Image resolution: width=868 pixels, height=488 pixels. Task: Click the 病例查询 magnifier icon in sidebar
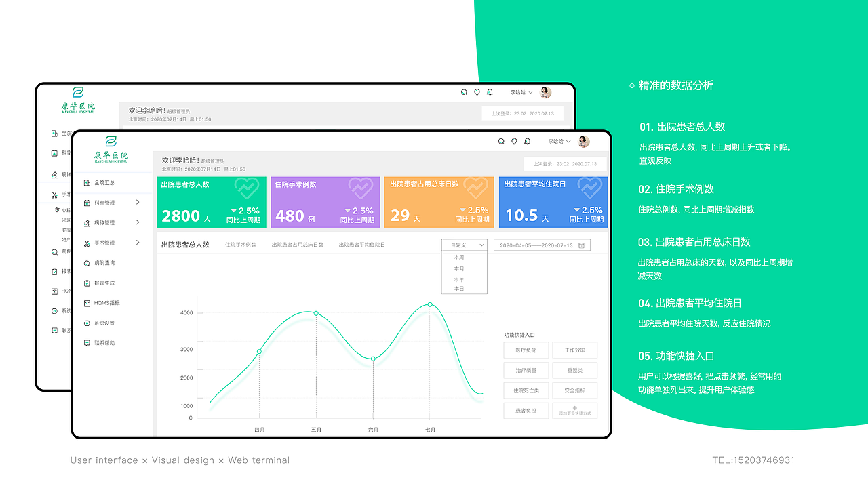[x=87, y=263]
